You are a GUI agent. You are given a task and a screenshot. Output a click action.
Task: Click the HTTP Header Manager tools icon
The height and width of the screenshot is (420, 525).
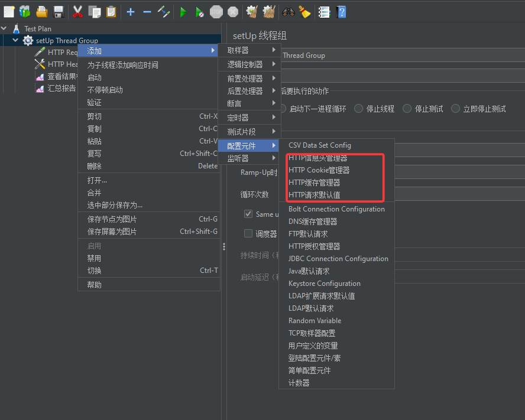pos(40,64)
